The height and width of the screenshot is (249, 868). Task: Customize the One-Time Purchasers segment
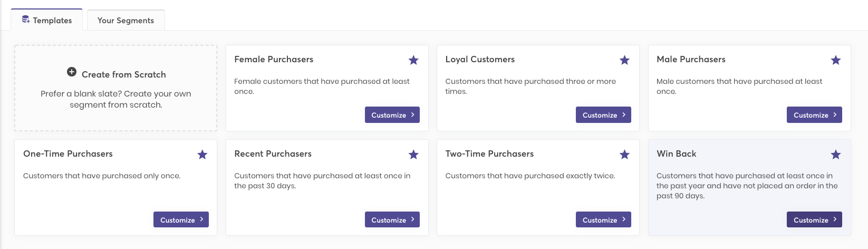coord(181,220)
